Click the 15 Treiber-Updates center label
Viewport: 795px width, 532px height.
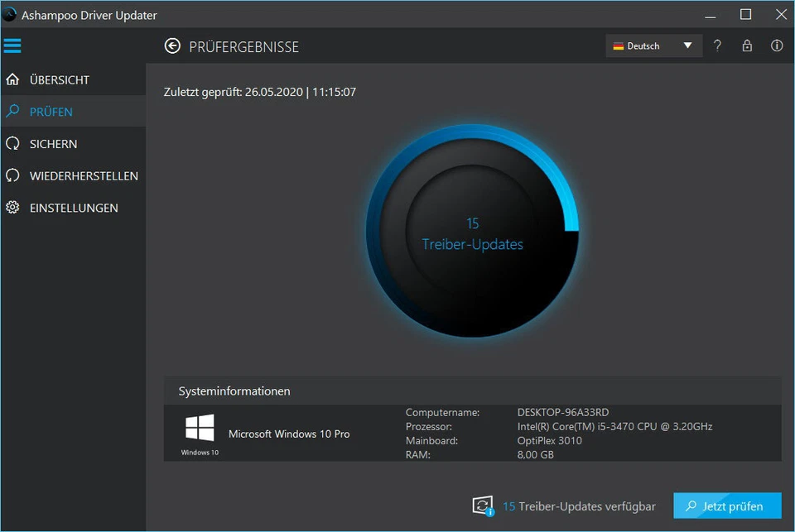[473, 233]
